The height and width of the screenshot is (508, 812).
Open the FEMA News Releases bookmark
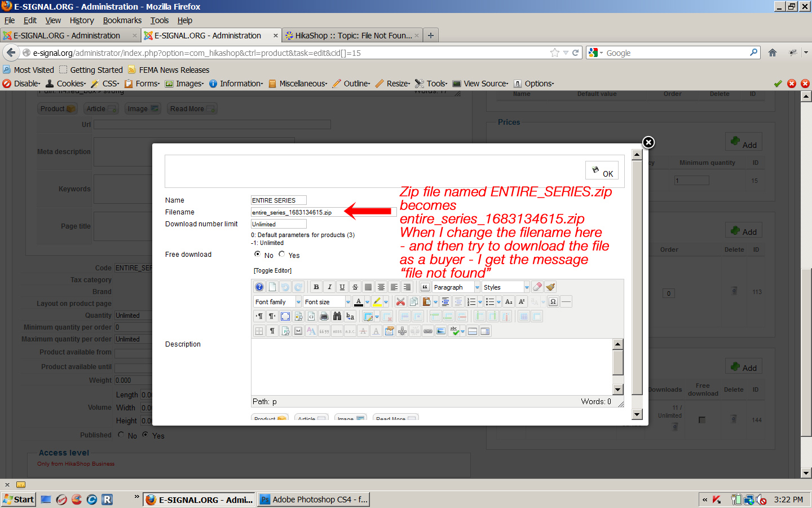[169, 70]
